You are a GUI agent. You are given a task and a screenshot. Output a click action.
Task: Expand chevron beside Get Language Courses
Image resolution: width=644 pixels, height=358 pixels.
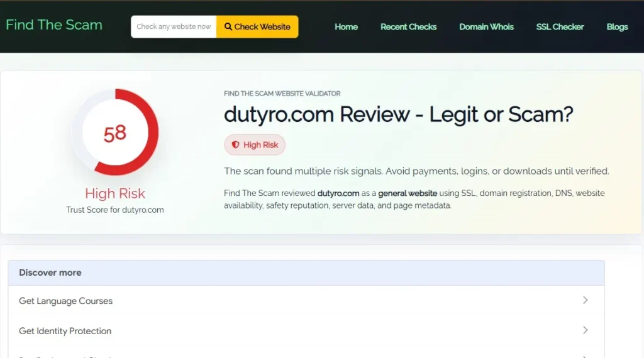(x=586, y=300)
